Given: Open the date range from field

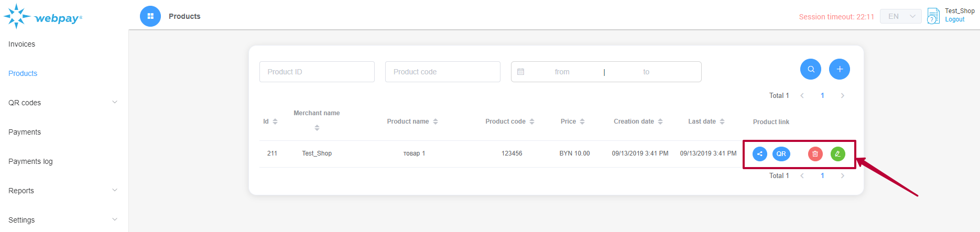Looking at the screenshot, I should (x=562, y=72).
